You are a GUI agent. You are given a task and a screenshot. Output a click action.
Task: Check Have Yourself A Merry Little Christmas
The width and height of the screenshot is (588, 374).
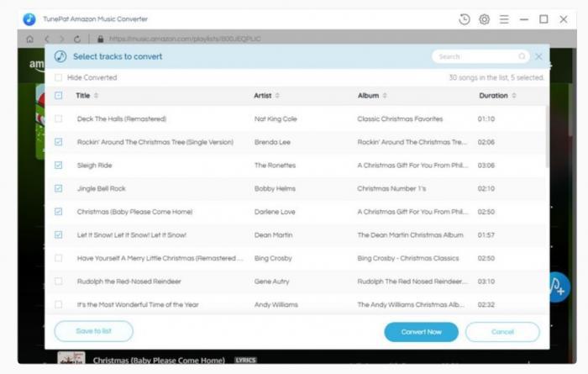pyautogui.click(x=59, y=258)
